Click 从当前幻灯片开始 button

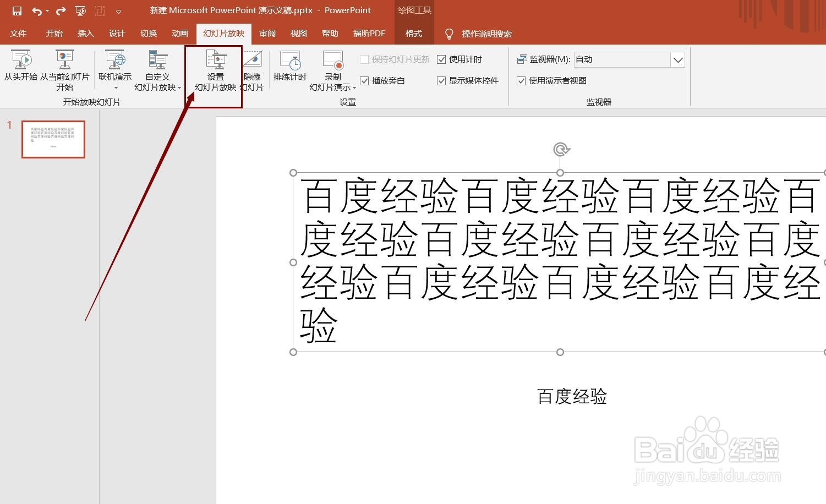tap(64, 70)
